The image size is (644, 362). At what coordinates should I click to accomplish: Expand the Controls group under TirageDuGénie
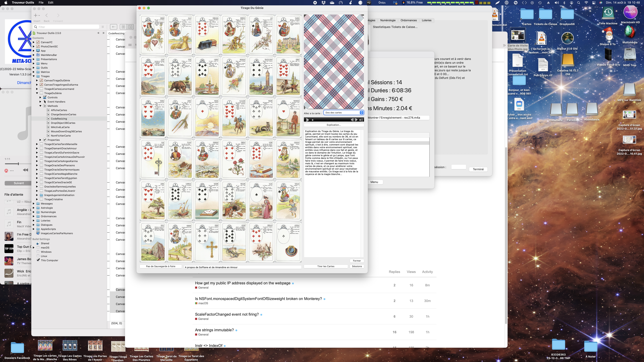click(40, 97)
